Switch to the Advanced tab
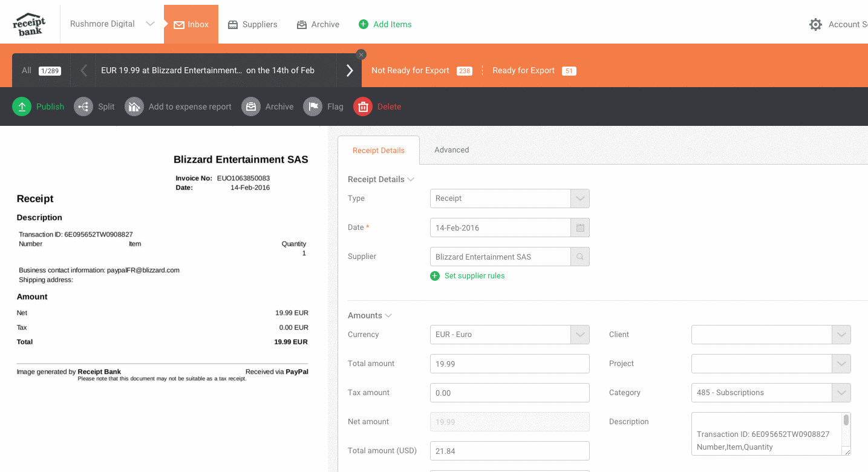 click(x=451, y=150)
